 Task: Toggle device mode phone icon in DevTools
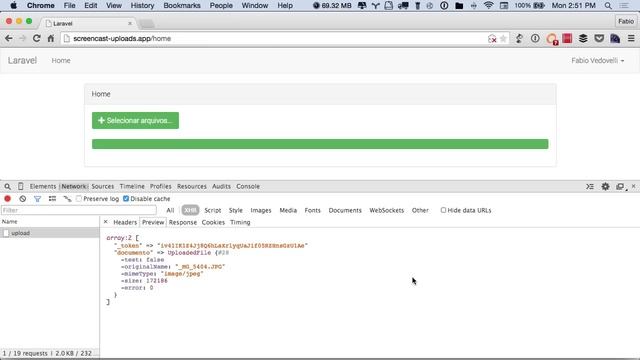(20, 186)
